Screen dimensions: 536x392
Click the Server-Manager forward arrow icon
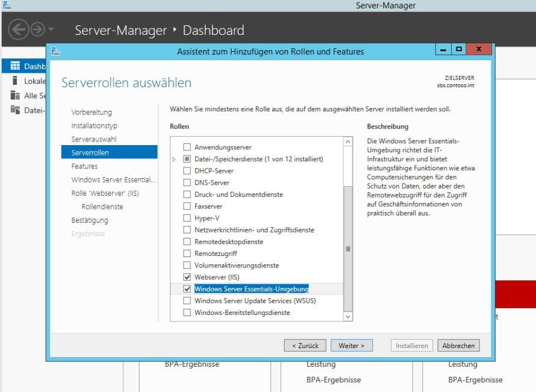coord(37,30)
